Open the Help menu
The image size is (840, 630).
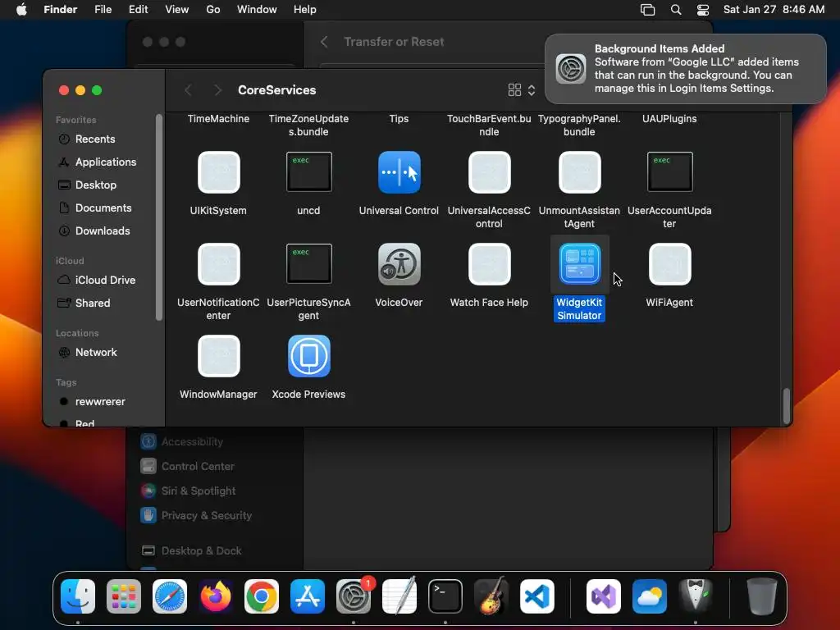point(305,10)
